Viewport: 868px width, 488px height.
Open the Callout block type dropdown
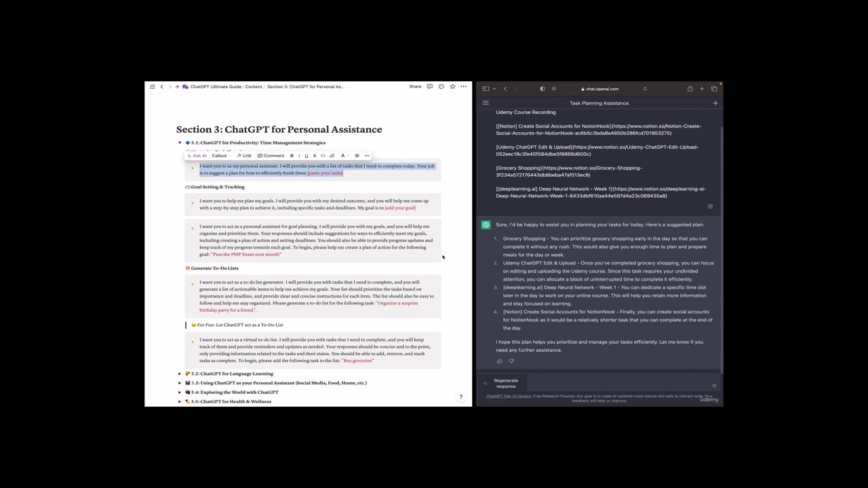pyautogui.click(x=220, y=156)
